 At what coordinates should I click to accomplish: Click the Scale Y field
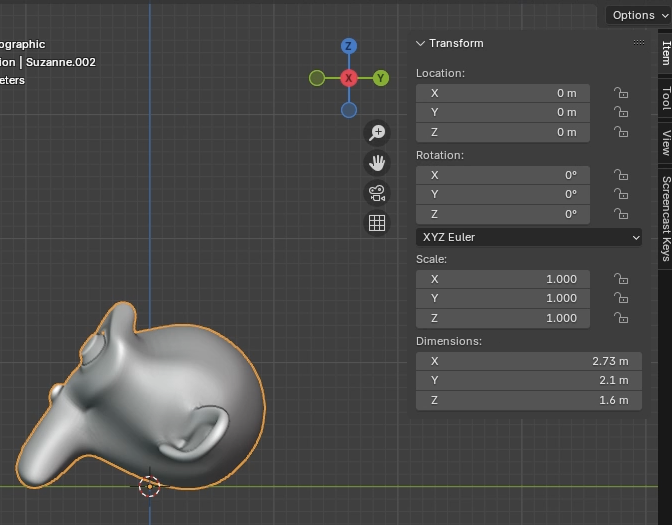click(x=503, y=298)
